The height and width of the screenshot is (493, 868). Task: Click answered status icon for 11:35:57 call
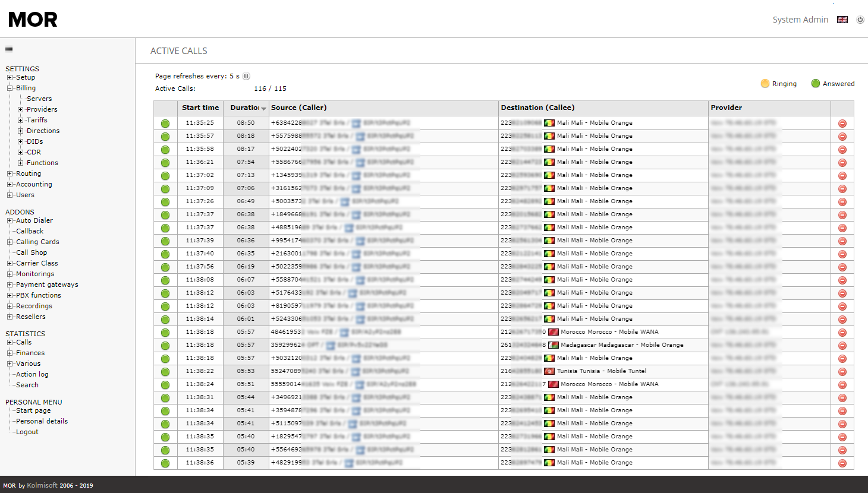pos(165,137)
